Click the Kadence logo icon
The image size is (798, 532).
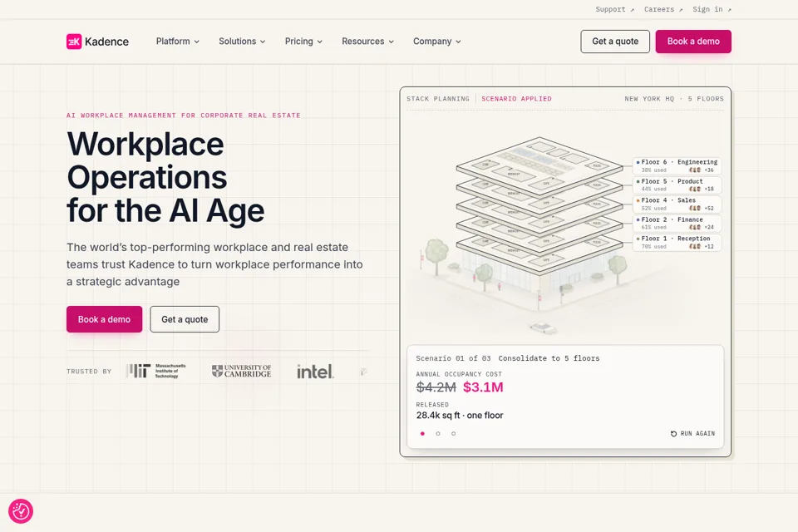point(74,42)
